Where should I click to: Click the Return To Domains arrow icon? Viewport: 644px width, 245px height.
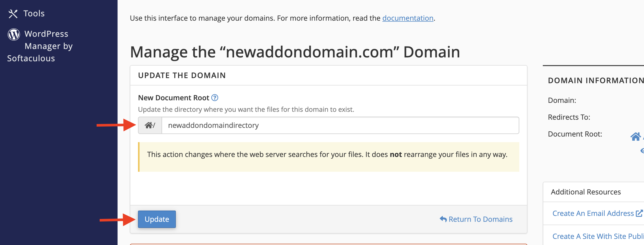click(443, 219)
